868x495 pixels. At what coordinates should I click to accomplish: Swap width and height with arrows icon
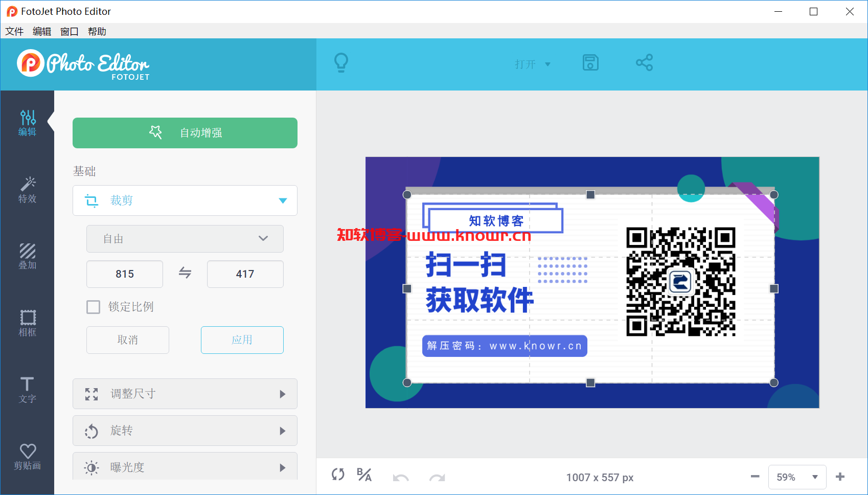pos(185,273)
